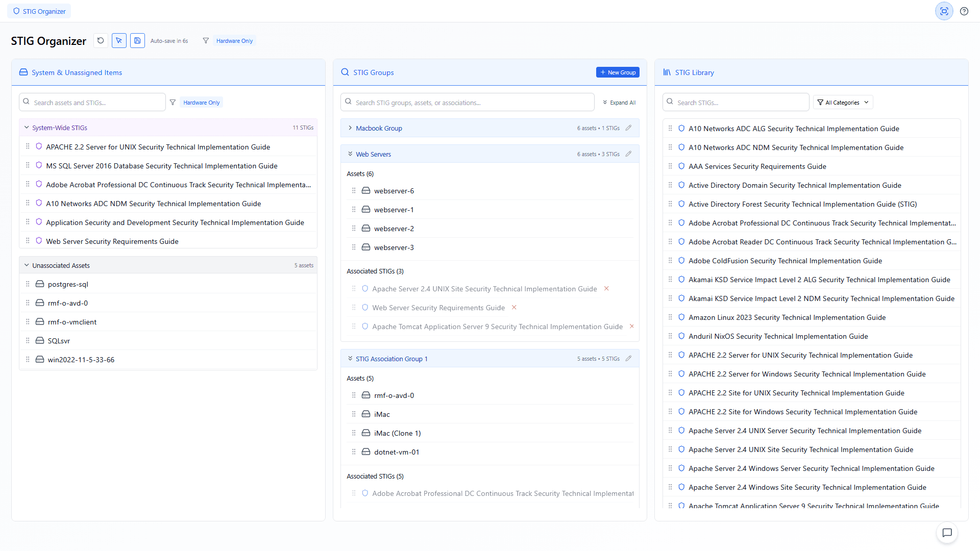Click the pencil icon for Macbook Group
Viewport: 980px width, 551px height.
(628, 128)
